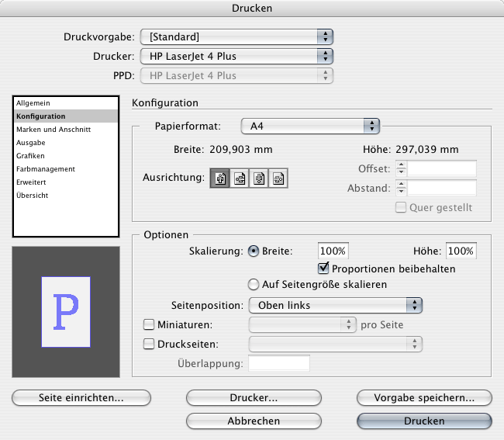Open Marken und Anschnitt section
The image size is (504, 440).
pyautogui.click(x=54, y=130)
